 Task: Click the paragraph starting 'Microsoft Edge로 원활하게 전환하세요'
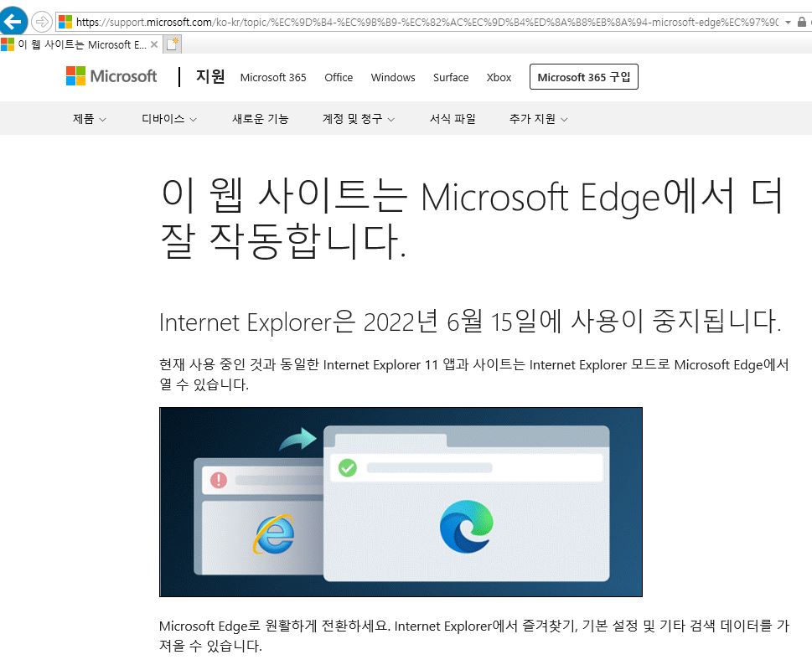click(473, 636)
